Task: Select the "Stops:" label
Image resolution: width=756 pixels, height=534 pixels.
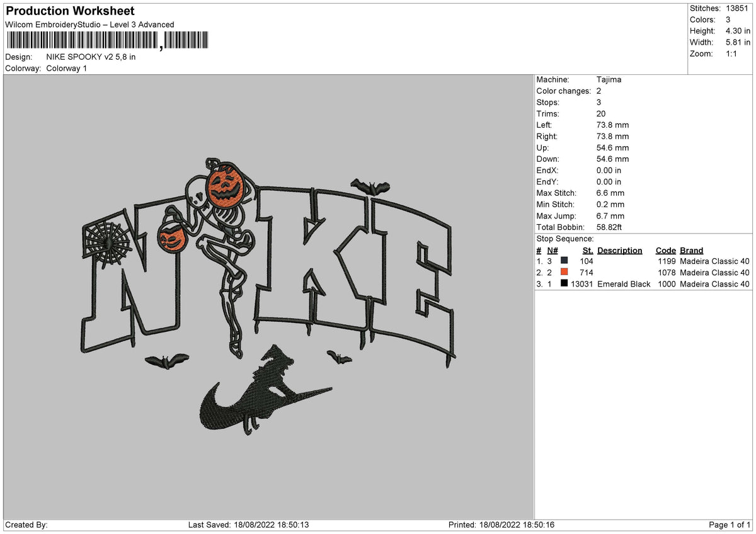Action: click(548, 102)
